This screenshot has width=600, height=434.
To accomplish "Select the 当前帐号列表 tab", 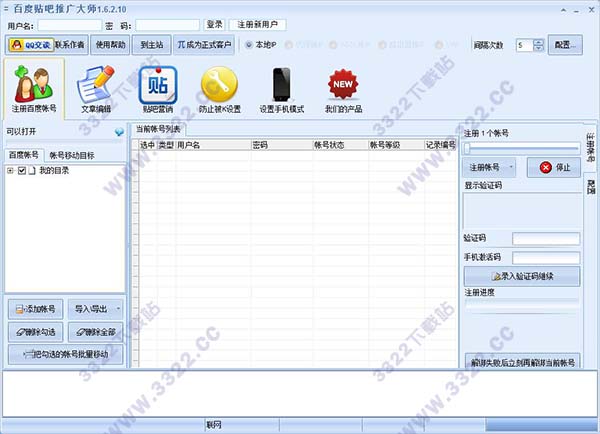I will tap(158, 129).
